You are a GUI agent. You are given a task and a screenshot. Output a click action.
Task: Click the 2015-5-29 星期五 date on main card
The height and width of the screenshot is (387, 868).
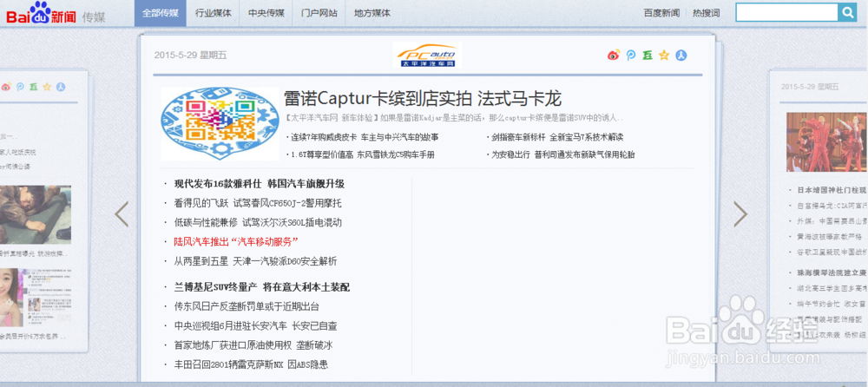(x=190, y=55)
